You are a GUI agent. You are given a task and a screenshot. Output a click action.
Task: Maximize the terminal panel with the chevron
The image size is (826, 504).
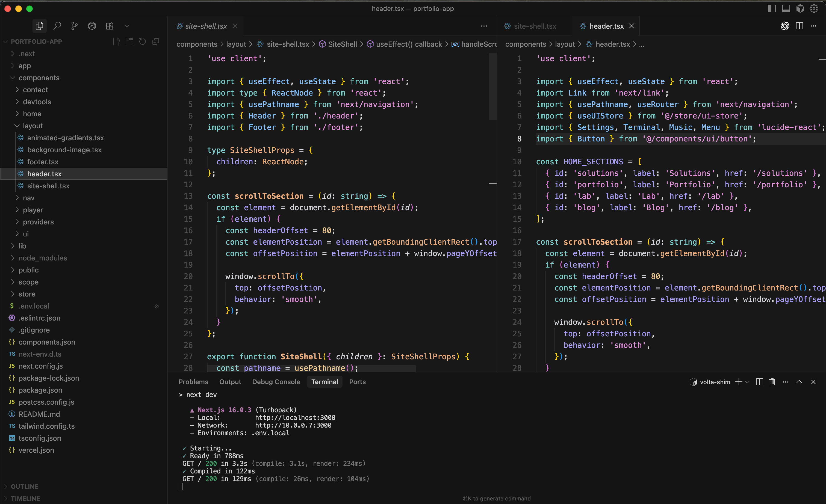click(800, 382)
